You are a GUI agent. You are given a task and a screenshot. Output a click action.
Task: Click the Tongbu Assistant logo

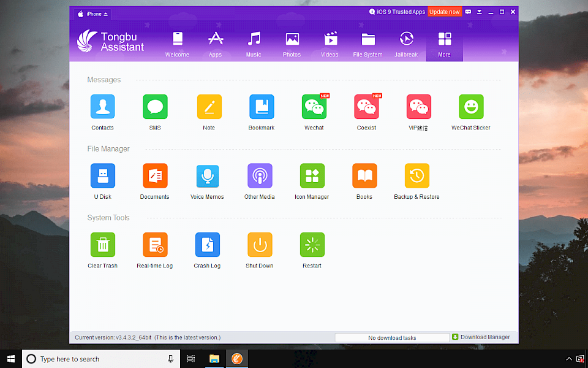pyautogui.click(x=111, y=41)
